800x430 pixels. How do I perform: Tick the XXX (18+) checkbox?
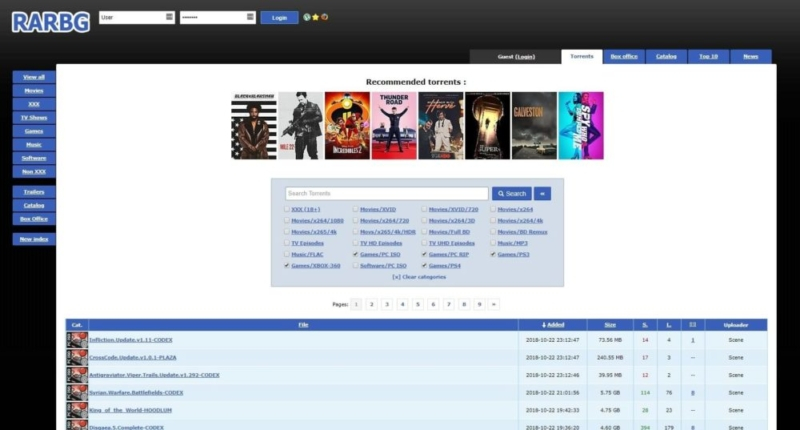pyautogui.click(x=287, y=209)
